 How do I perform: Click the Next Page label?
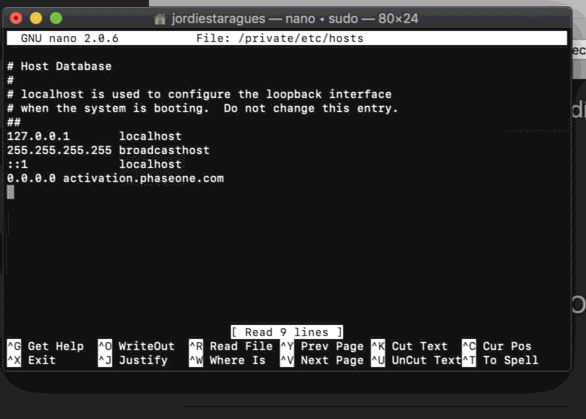click(x=332, y=360)
